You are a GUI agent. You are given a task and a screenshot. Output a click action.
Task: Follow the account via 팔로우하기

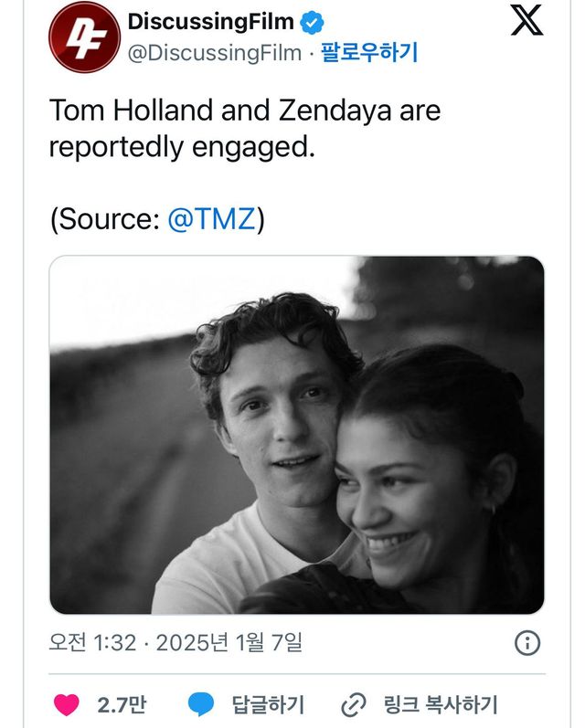click(x=368, y=53)
